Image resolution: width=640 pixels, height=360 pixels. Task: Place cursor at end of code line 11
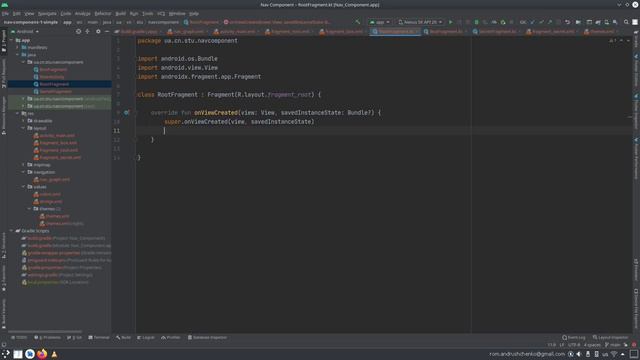[x=165, y=131]
